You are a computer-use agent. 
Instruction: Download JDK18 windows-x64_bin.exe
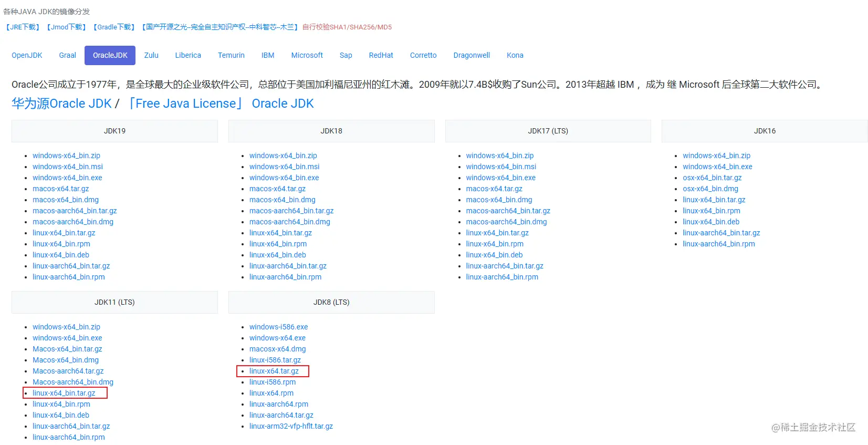[284, 178]
